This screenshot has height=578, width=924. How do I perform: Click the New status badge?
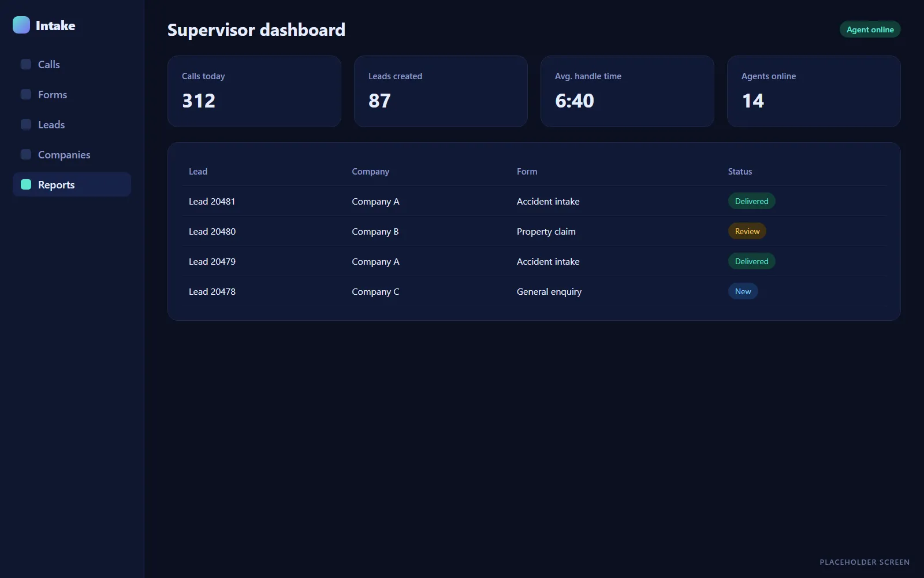click(x=743, y=291)
